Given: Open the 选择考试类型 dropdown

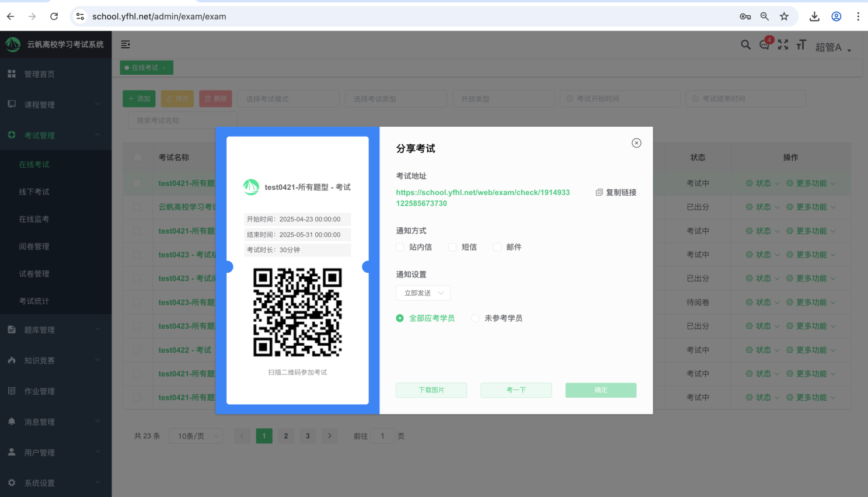Looking at the screenshot, I should pos(396,99).
